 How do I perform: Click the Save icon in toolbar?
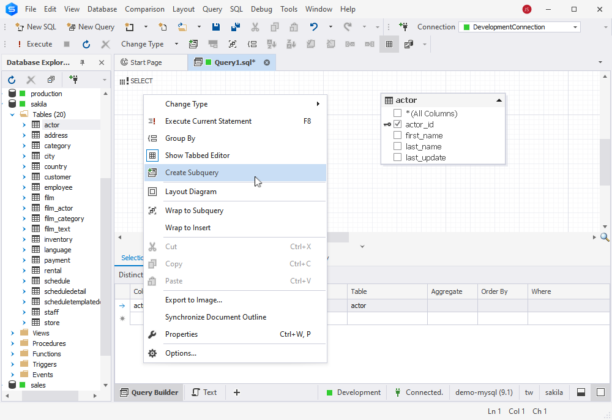tap(216, 27)
